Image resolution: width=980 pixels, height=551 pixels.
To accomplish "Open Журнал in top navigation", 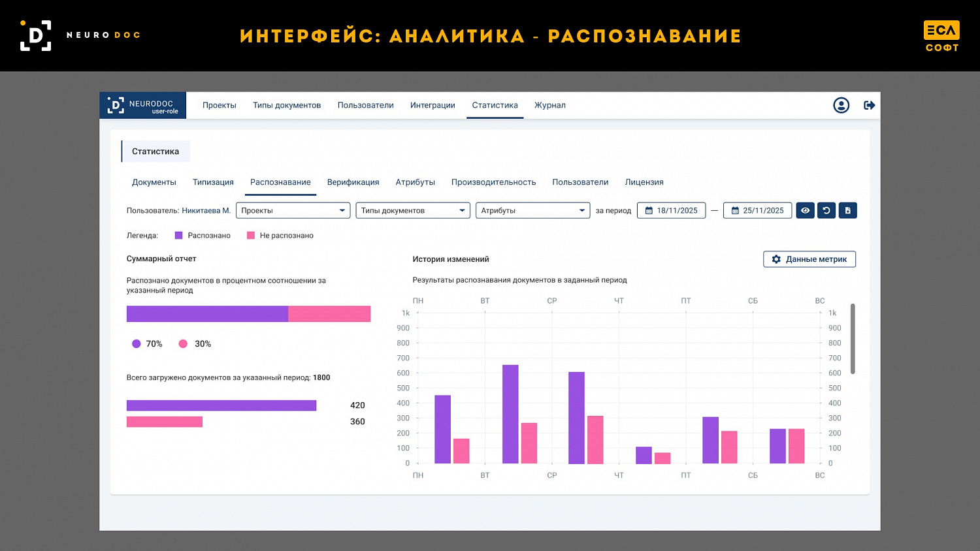I will pos(550,105).
